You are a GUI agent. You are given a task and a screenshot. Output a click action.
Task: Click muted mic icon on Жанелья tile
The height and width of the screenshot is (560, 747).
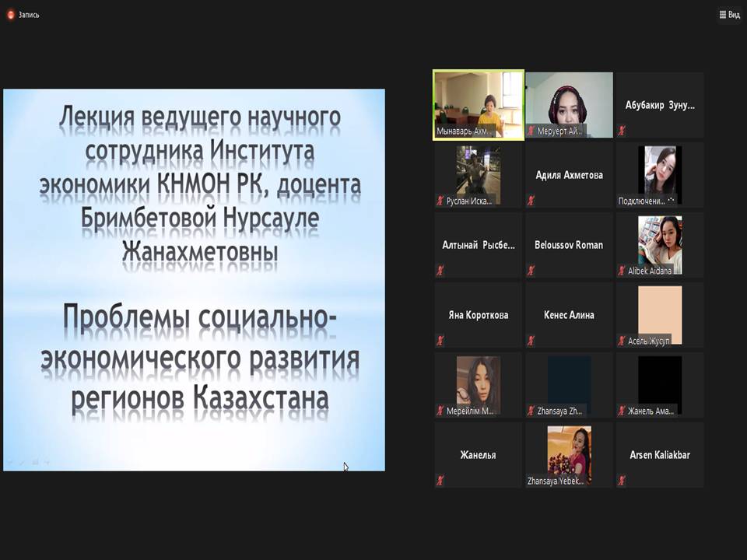pyautogui.click(x=440, y=481)
